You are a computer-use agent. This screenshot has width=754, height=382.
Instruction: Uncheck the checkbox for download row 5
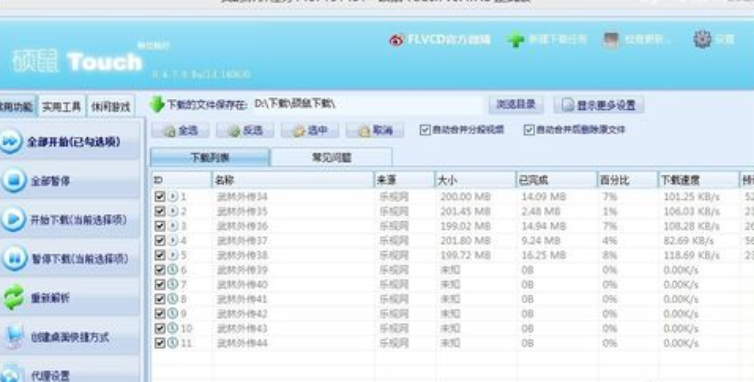pyautogui.click(x=160, y=255)
